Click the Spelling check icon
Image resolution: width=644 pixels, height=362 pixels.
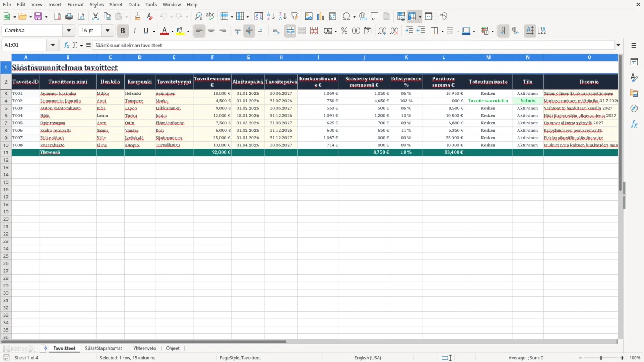click(210, 17)
